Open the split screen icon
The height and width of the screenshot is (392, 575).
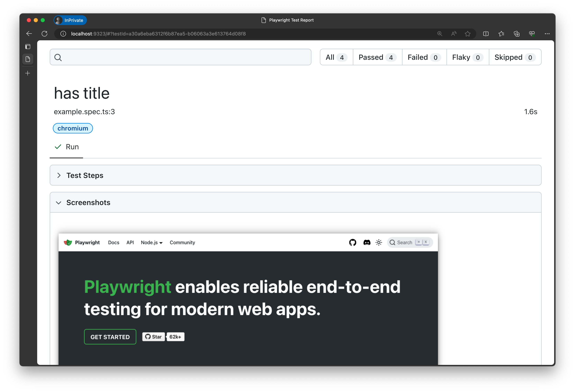coord(486,34)
